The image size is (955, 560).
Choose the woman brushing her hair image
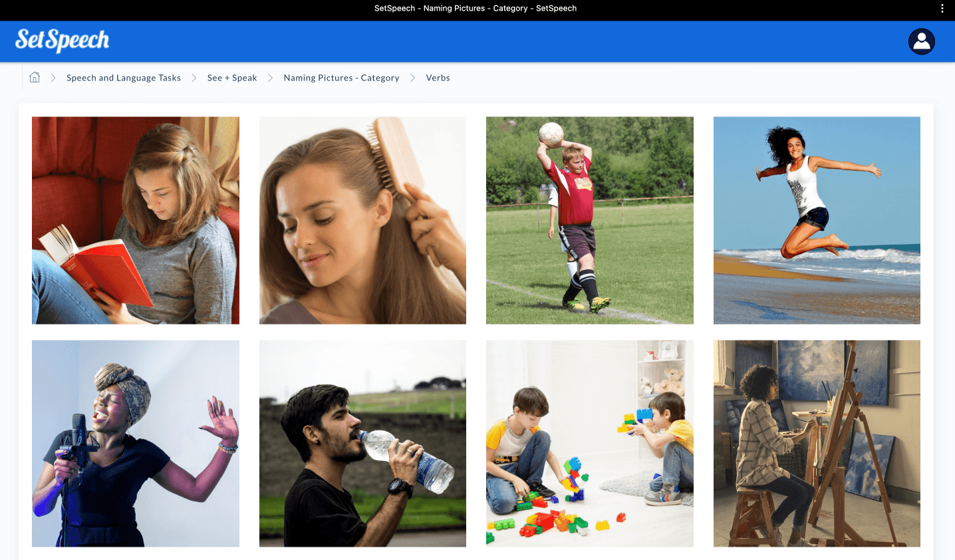click(362, 220)
